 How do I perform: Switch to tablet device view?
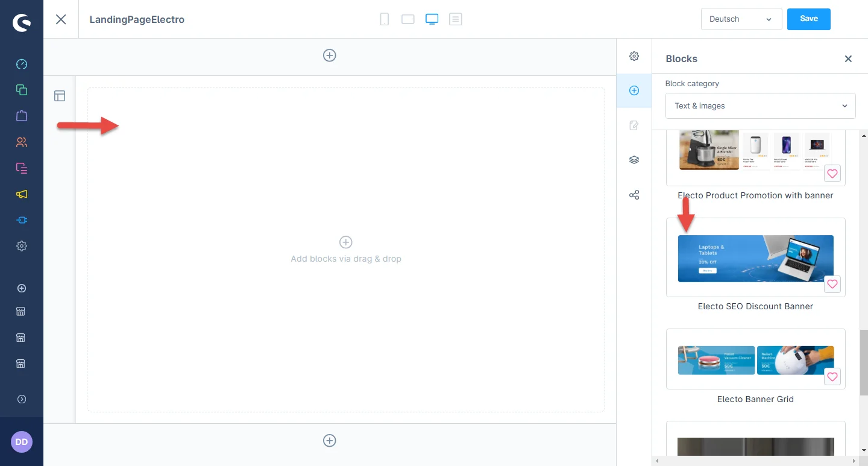(408, 19)
